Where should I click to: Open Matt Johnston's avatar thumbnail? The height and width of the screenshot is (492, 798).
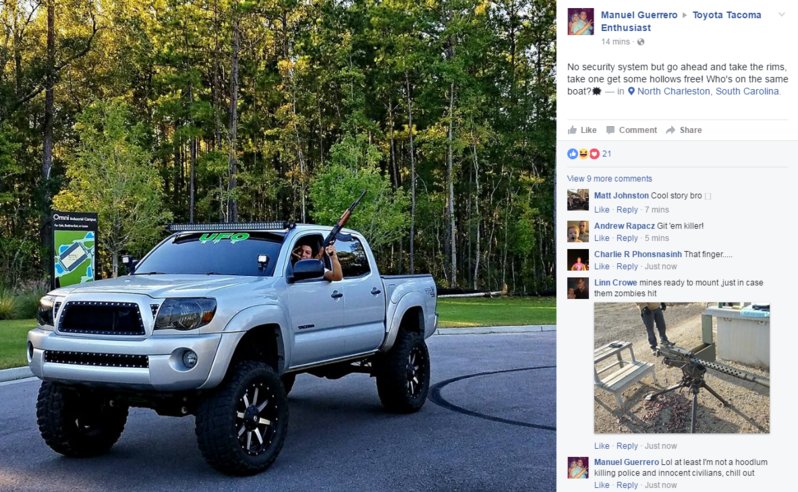click(578, 200)
